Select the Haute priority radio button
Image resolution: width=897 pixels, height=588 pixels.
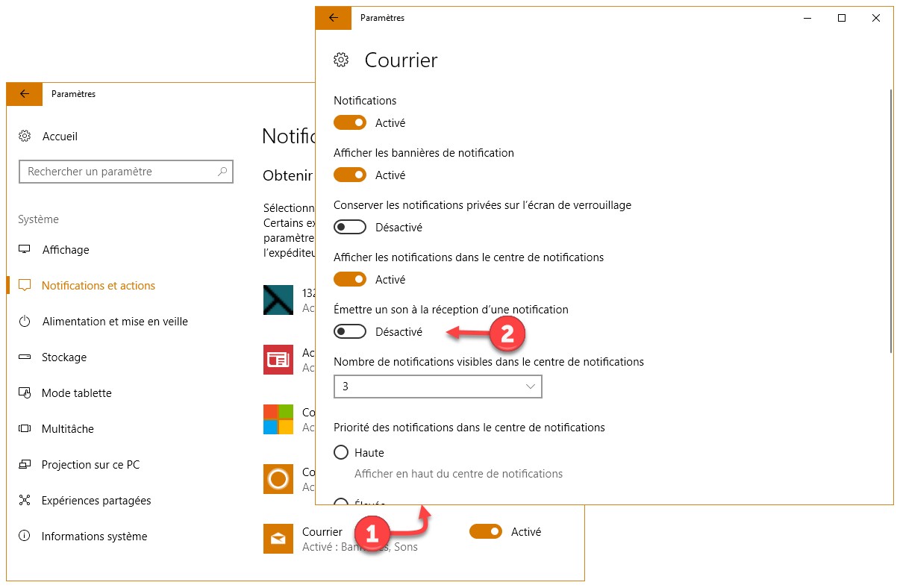pos(341,452)
